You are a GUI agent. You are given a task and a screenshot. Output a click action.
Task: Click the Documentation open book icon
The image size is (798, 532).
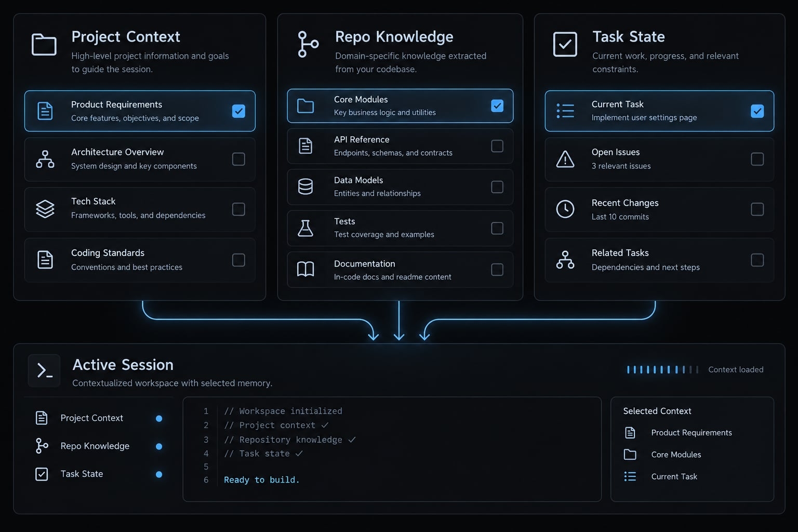(x=305, y=269)
